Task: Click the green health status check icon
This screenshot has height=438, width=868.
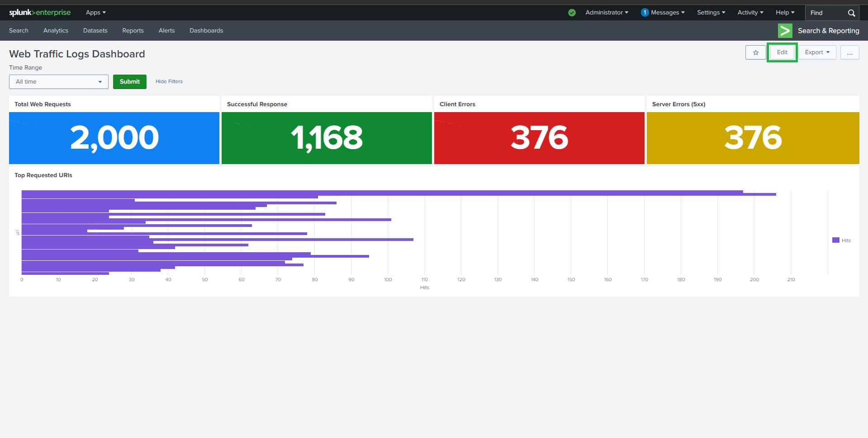Action: 572,13
